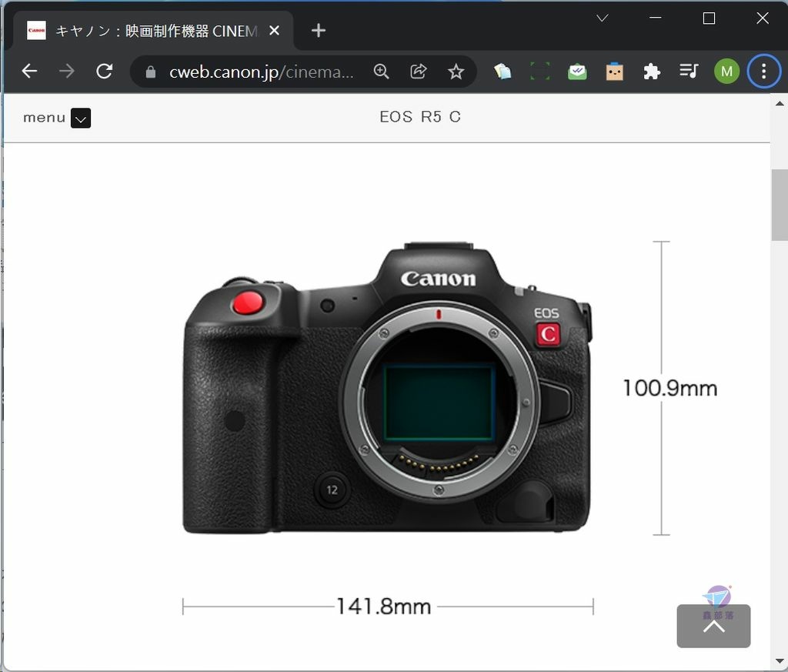Viewport: 788px width, 672px height.
Task: Click the EOS R5 C page title
Action: (420, 117)
